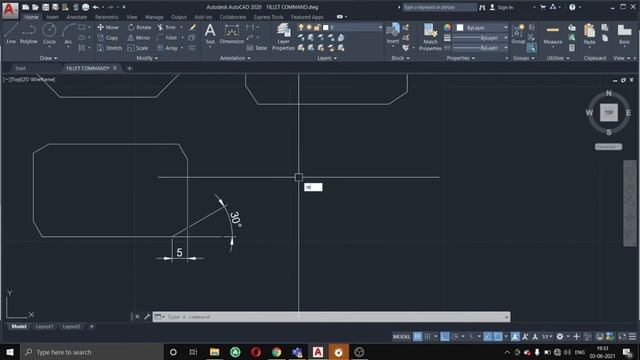The height and width of the screenshot is (360, 640).
Task: Open the Parametric ribbon tab
Action: [107, 17]
